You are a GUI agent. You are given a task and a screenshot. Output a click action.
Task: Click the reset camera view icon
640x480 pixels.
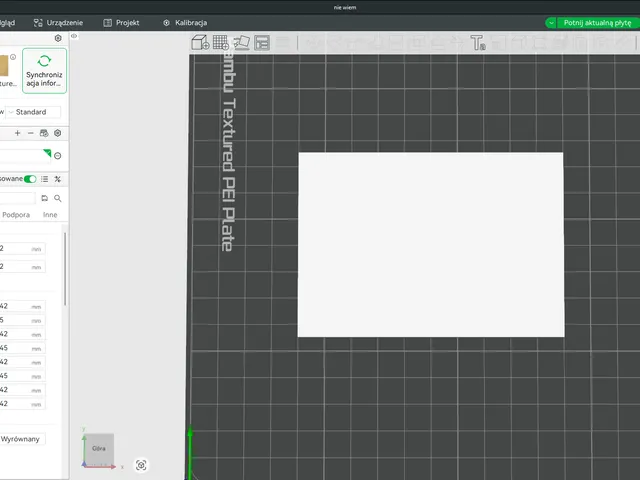coord(141,465)
